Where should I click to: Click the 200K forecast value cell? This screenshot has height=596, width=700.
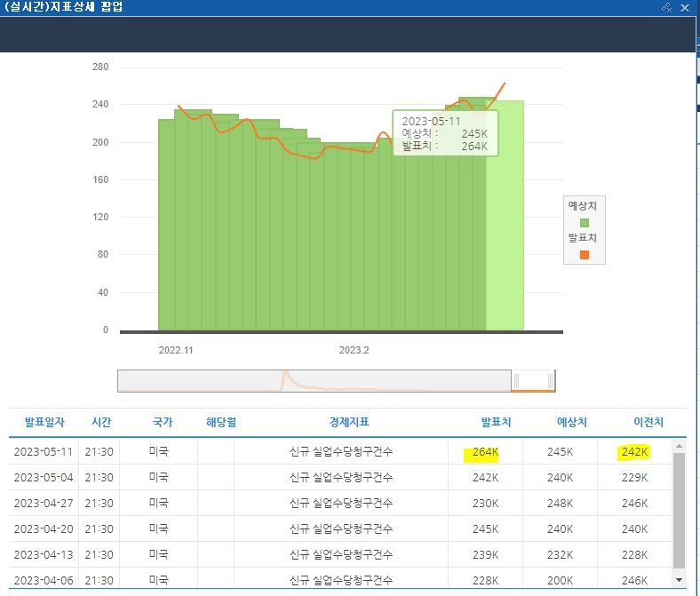(x=560, y=580)
